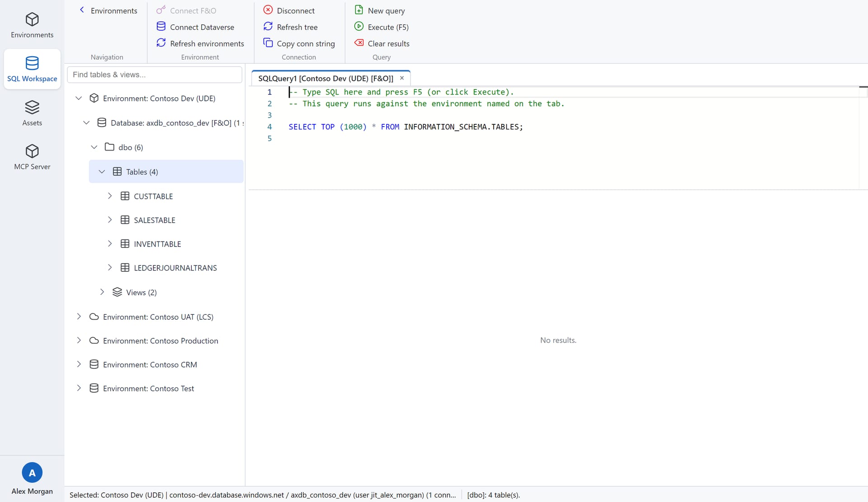
Task: Click the Contoso Test database icon
Action: [x=94, y=388]
